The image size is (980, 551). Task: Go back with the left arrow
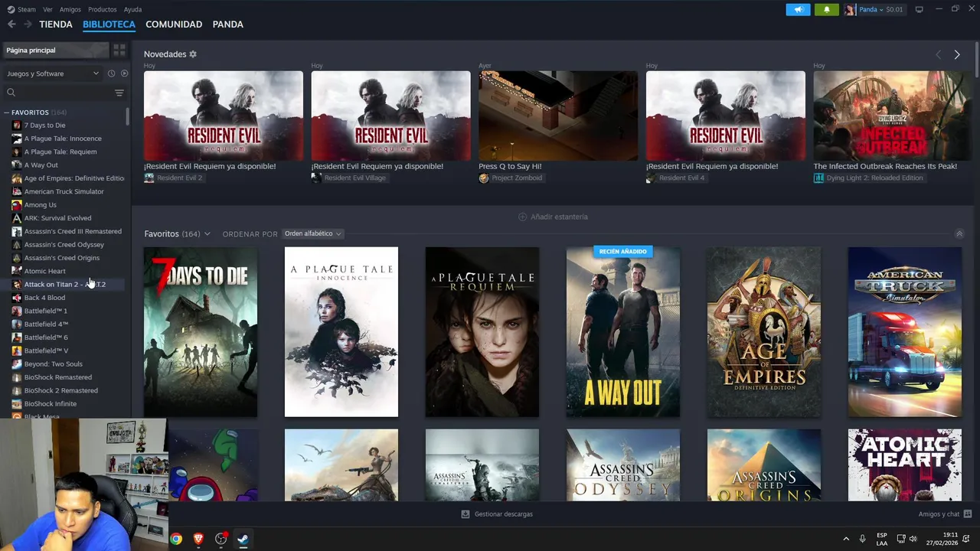click(11, 24)
